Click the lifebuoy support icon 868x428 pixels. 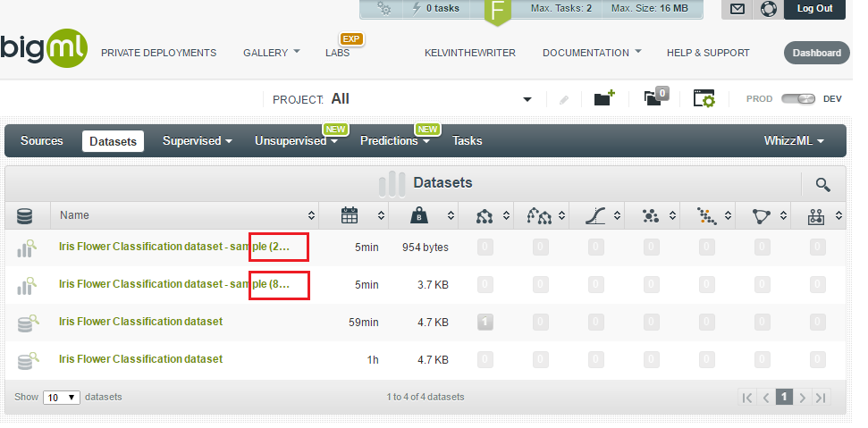pos(768,9)
